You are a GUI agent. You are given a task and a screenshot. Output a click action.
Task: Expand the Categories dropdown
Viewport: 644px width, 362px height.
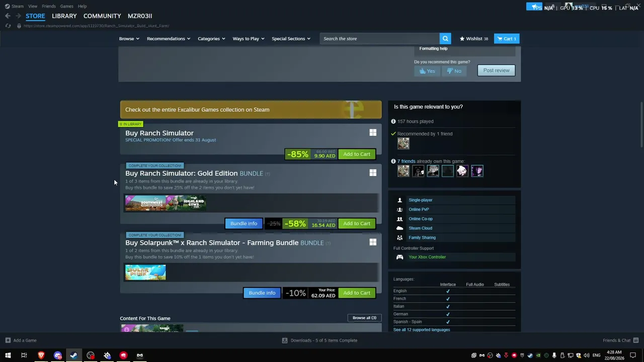point(211,39)
